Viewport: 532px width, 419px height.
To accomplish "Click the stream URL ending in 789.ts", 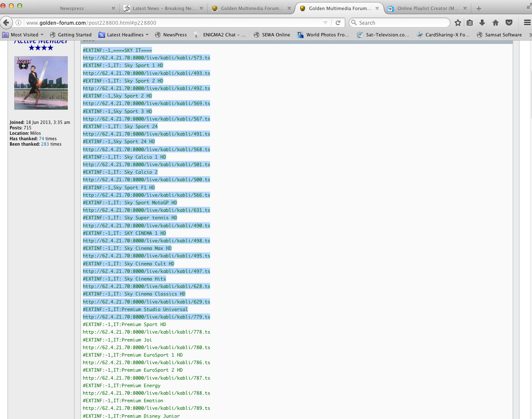I will point(146,408).
